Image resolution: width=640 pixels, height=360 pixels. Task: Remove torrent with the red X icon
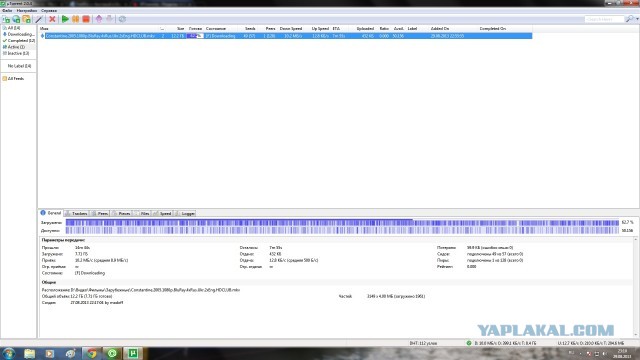point(52,19)
